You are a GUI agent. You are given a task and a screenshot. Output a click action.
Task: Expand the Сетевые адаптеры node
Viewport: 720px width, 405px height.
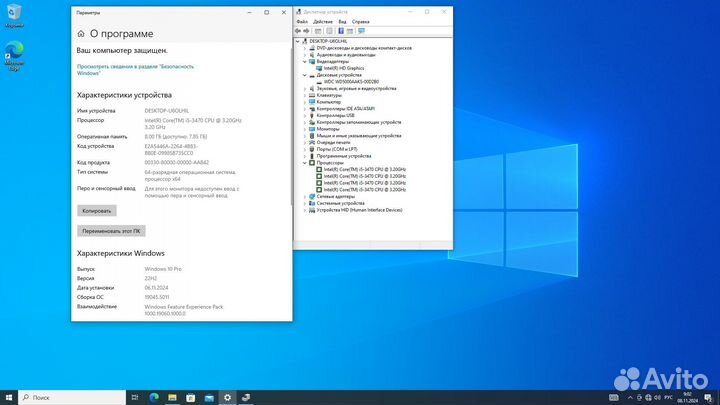pos(304,197)
